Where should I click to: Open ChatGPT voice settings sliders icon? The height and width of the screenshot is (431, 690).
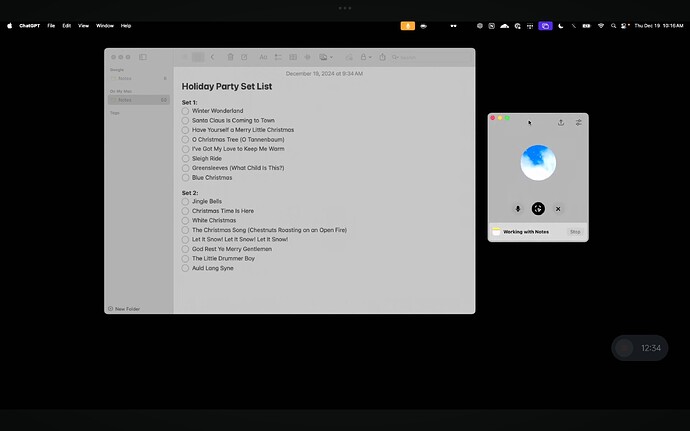[579, 122]
